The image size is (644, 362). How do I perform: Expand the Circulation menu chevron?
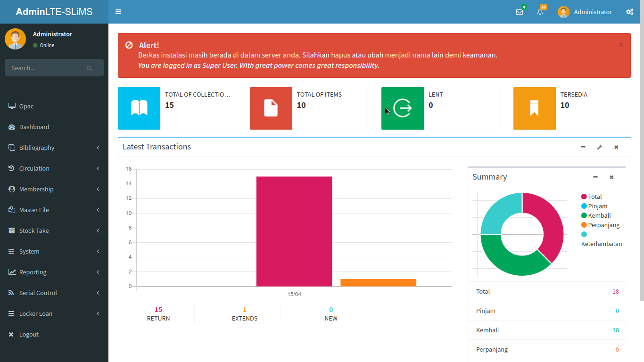[x=98, y=169]
